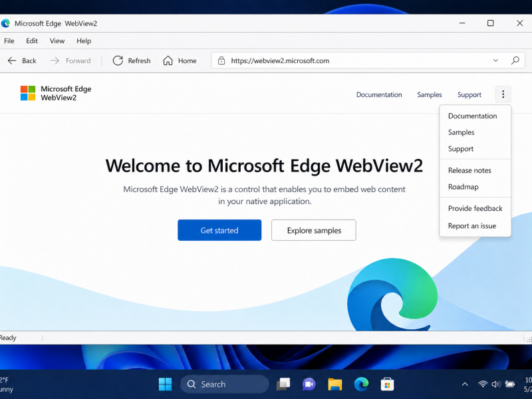Open the address bar history dropdown chevron
532x399 pixels.
pyautogui.click(x=495, y=61)
